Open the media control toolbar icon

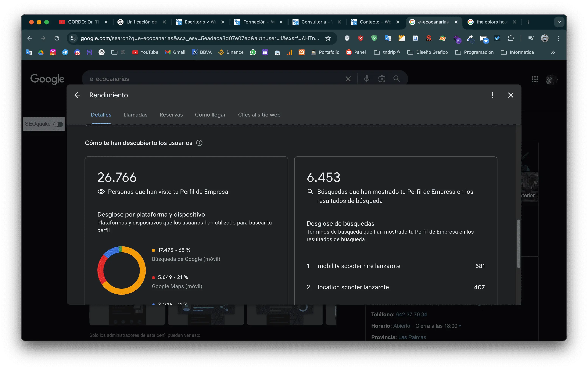coord(531,38)
